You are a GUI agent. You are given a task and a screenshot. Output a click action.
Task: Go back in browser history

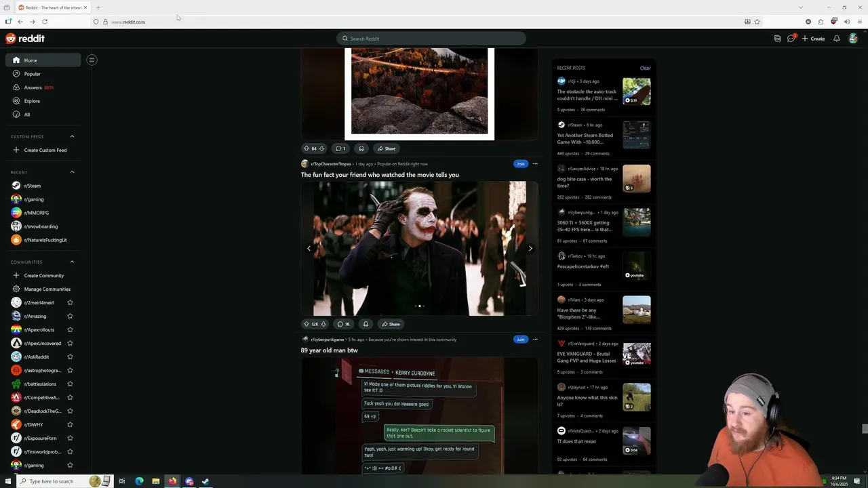[20, 22]
